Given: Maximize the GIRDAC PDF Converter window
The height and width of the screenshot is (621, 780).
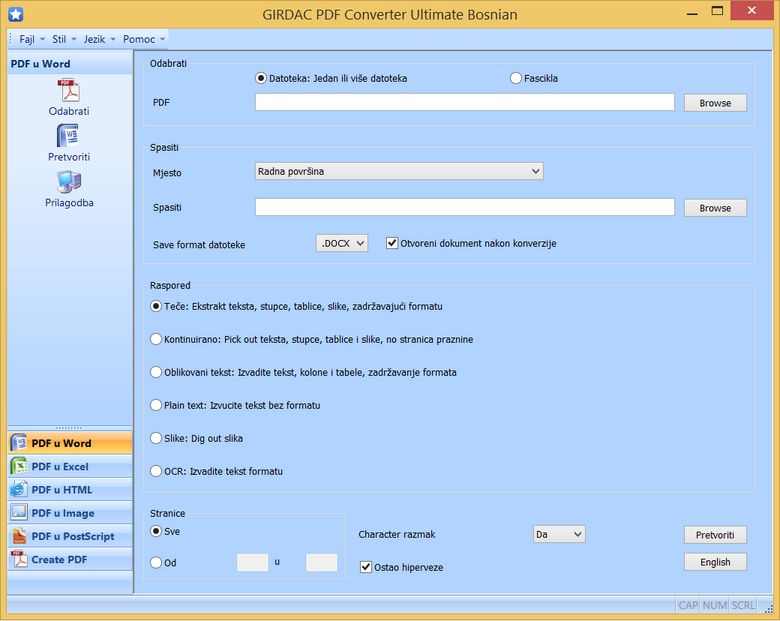Looking at the screenshot, I should coord(717,11).
